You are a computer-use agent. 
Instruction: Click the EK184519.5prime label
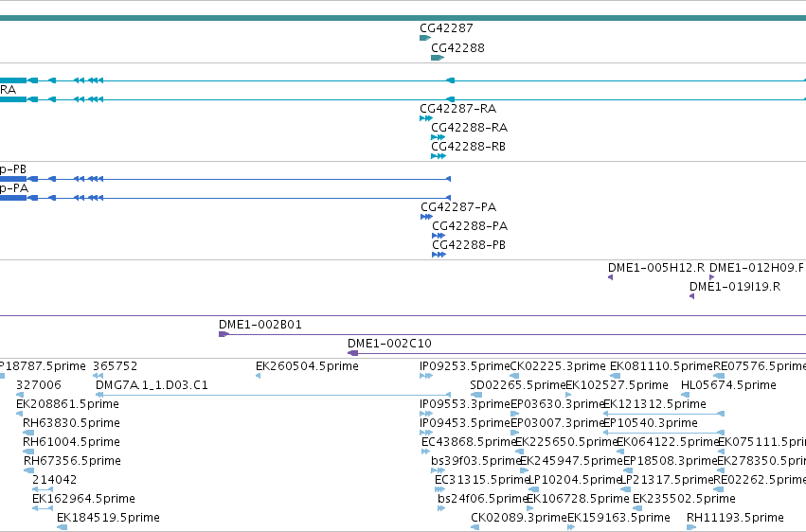click(108, 518)
